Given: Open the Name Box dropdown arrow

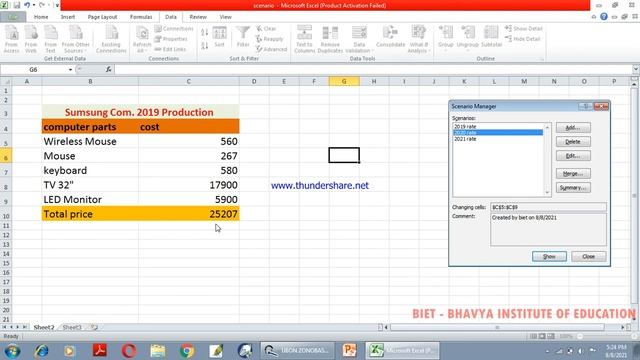Looking at the screenshot, I should click(x=70, y=69).
